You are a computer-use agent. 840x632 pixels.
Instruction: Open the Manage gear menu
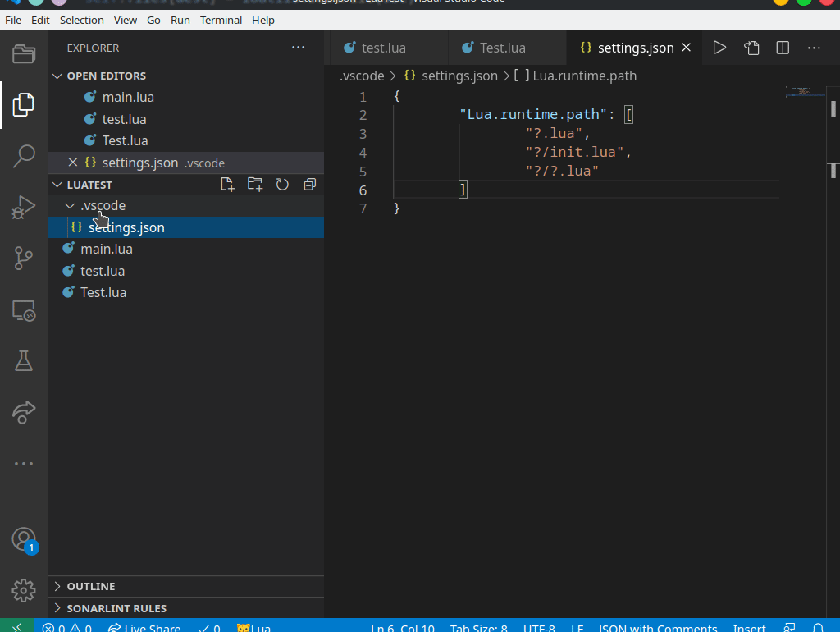click(x=24, y=591)
